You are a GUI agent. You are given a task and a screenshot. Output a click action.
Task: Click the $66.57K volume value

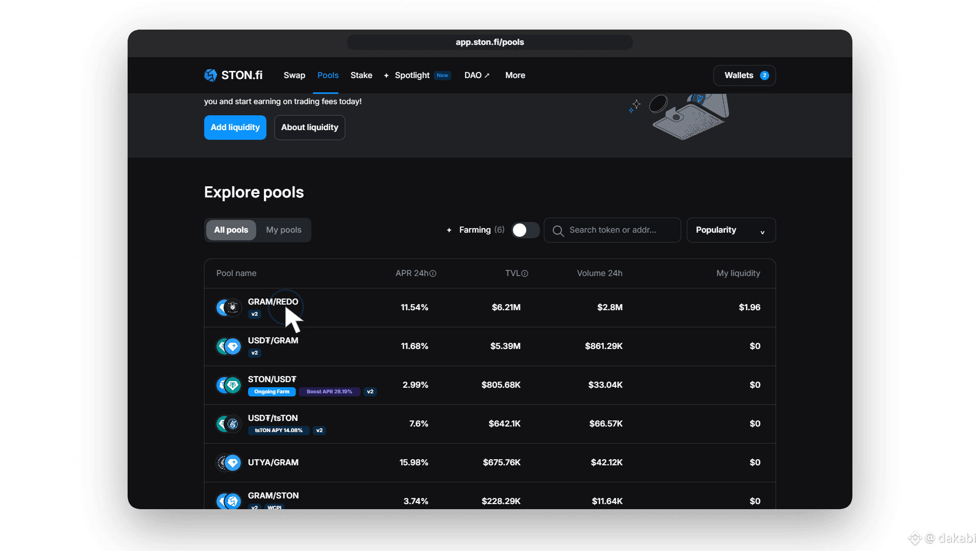(606, 424)
